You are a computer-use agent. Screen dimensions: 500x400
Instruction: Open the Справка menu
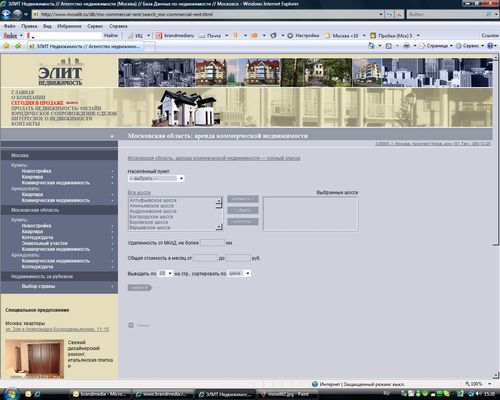click(x=118, y=26)
